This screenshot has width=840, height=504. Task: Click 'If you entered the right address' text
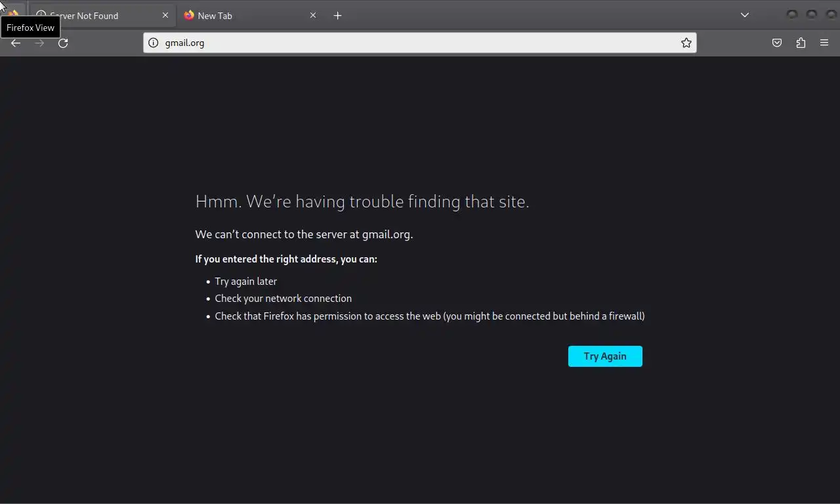pyautogui.click(x=286, y=259)
